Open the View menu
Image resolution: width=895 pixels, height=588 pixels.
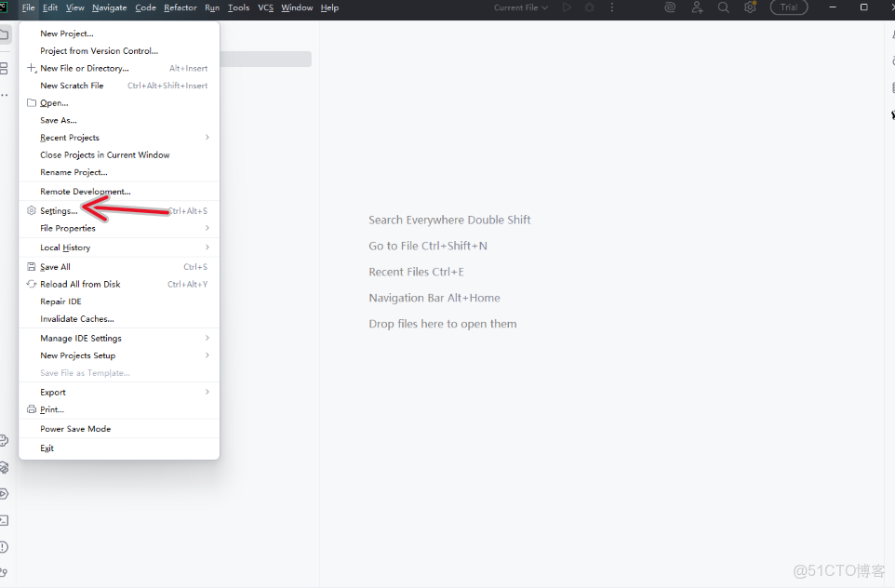click(x=74, y=7)
